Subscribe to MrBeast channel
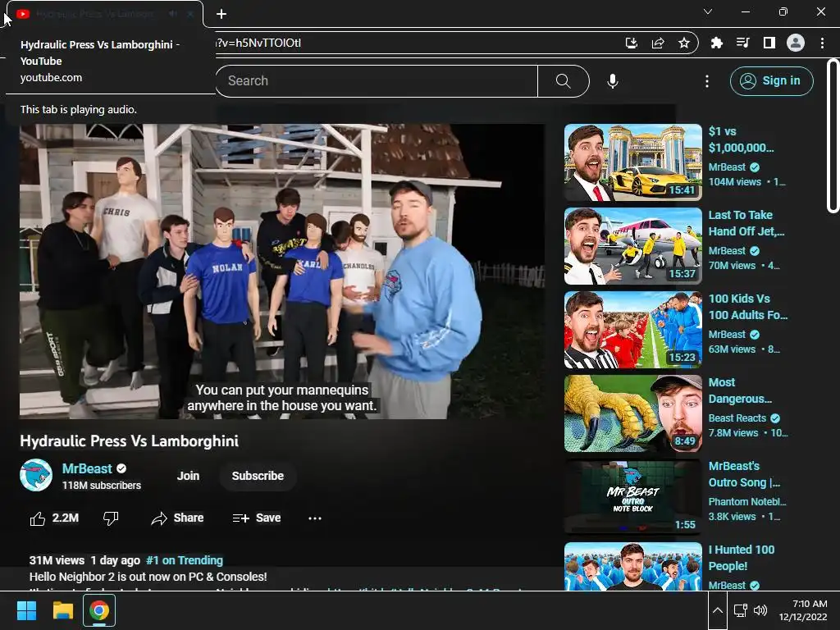 (258, 476)
